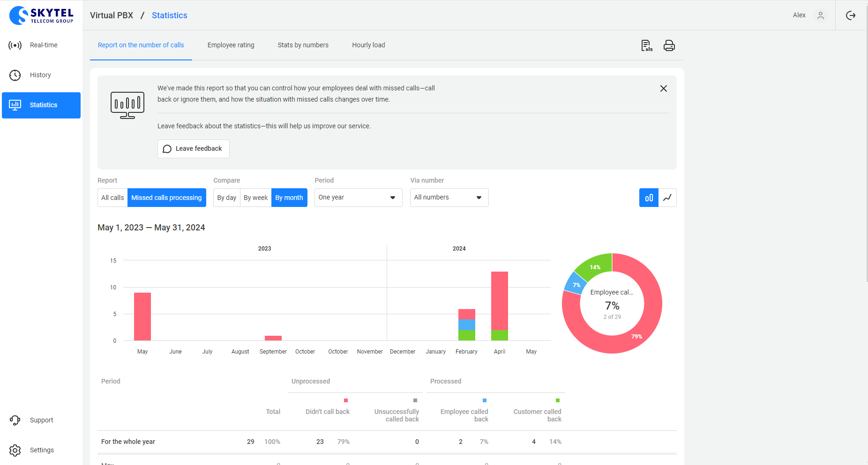The image size is (868, 465).
Task: Compare statistics By week
Action: [x=255, y=198]
